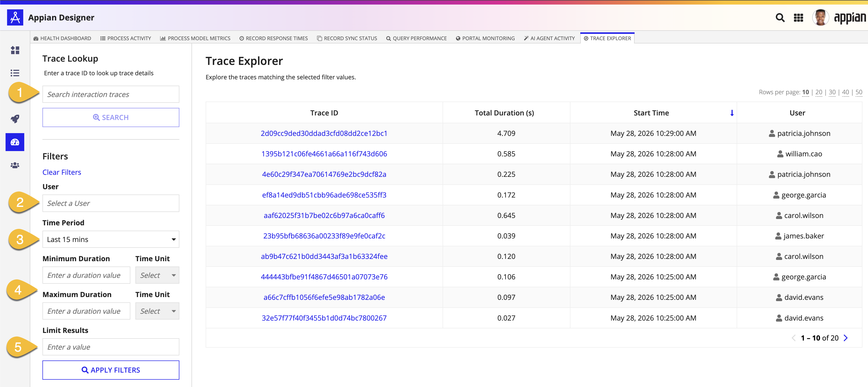Open the applications tiles sidebar icon

pyautogui.click(x=15, y=50)
